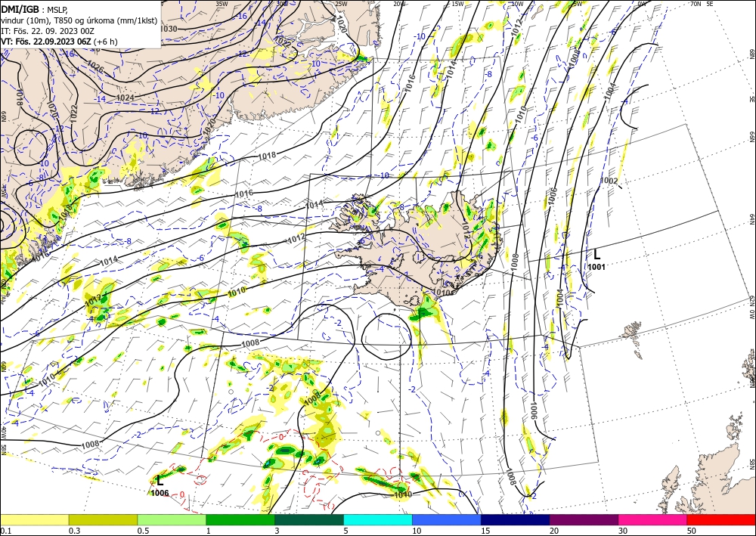Click the legend tick label 50
Viewport: 756px width, 536px height.
[x=692, y=531]
